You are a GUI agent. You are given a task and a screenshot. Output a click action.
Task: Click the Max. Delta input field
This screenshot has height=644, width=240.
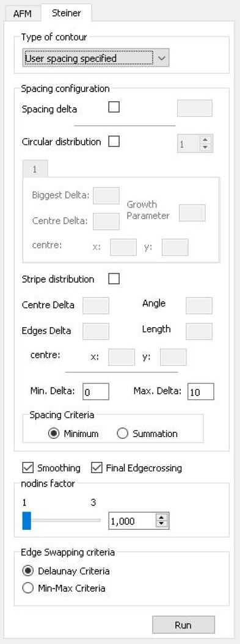(x=201, y=391)
